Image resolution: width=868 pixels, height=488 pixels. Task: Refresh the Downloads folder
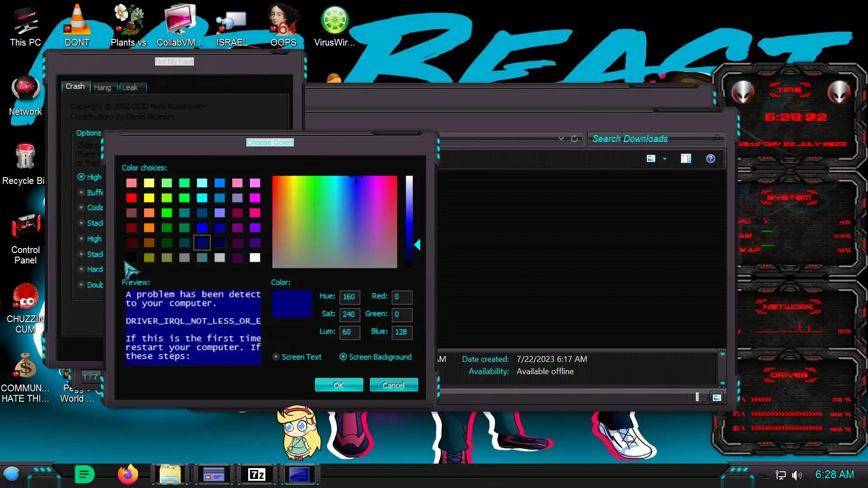(574, 139)
